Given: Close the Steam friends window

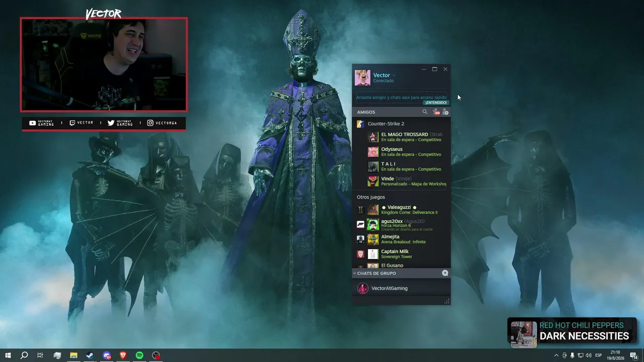Looking at the screenshot, I should pos(445,69).
